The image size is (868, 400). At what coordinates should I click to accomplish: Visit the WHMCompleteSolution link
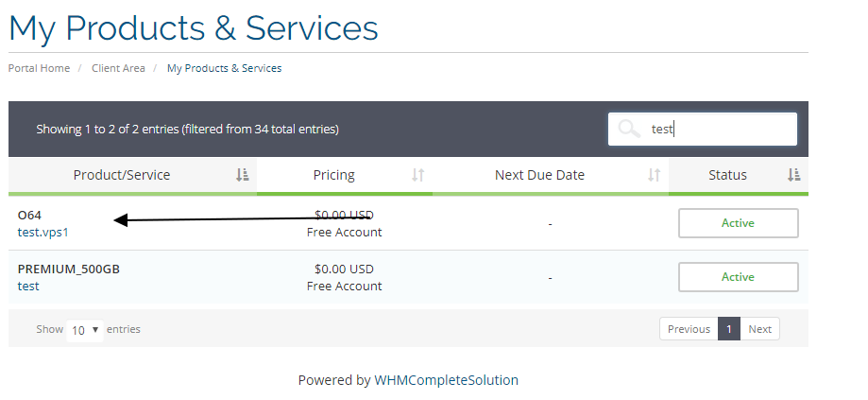click(x=446, y=380)
